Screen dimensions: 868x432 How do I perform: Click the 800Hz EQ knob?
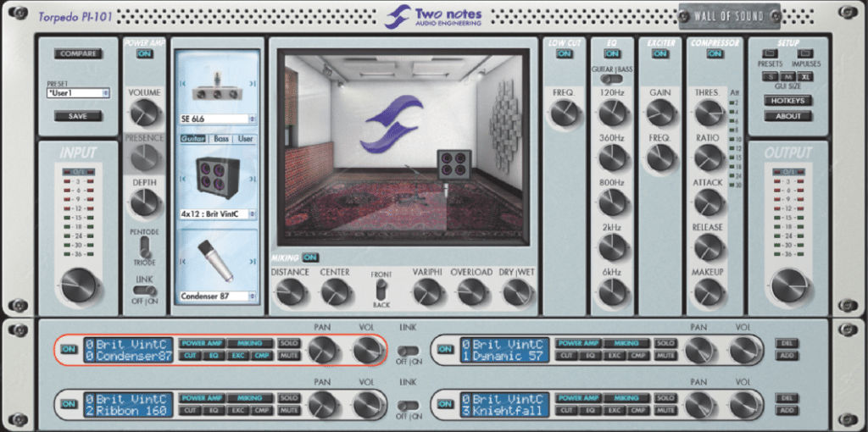(x=612, y=203)
